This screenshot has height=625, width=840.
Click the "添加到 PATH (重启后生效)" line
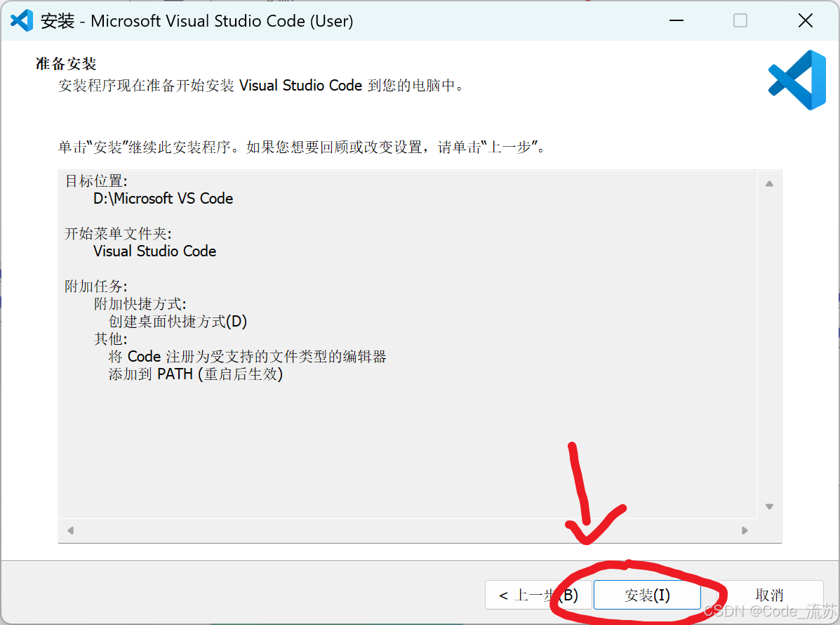pyautogui.click(x=196, y=374)
